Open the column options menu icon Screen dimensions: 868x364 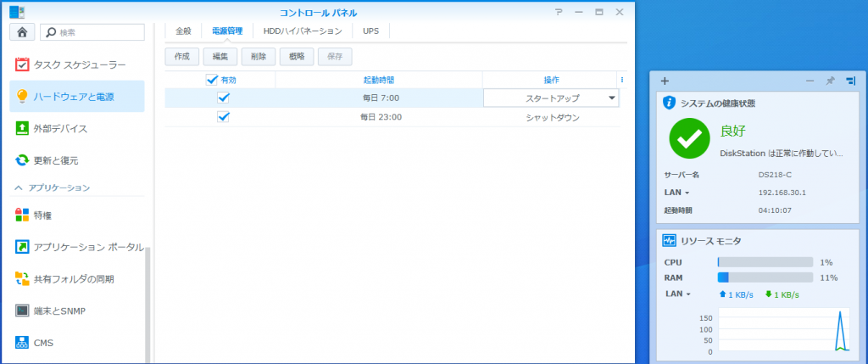[x=622, y=80]
